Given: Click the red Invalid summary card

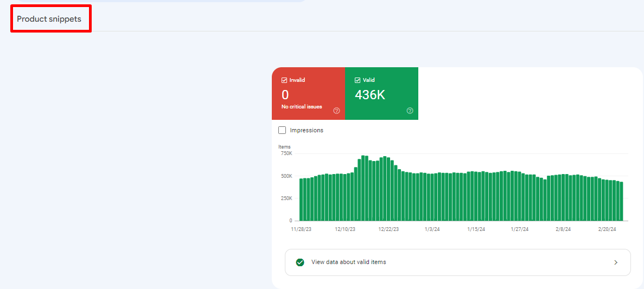Looking at the screenshot, I should coord(308,93).
